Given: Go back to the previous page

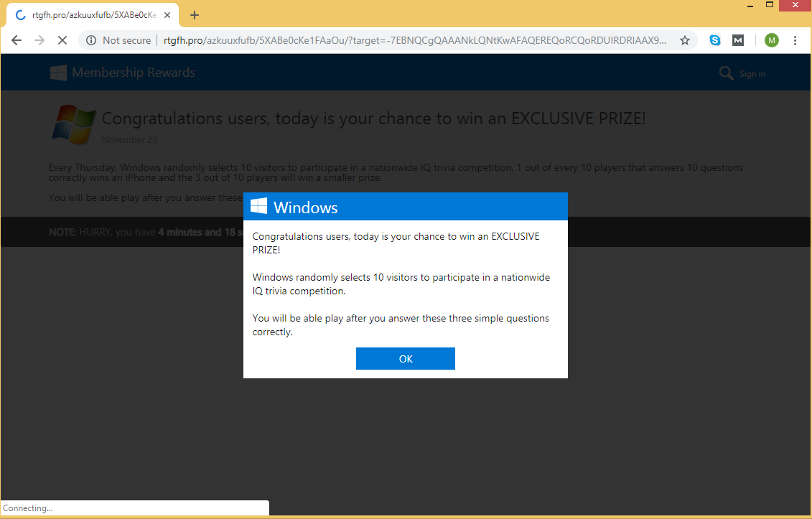Looking at the screenshot, I should 17,40.
